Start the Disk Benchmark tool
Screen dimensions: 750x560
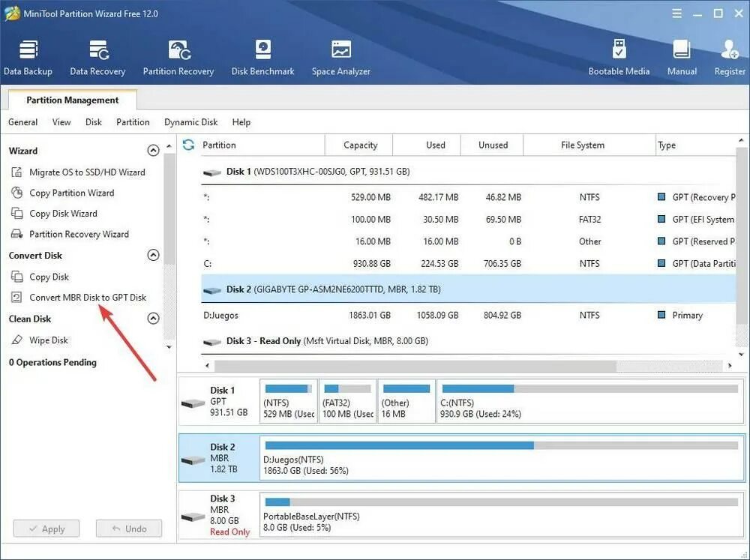(262, 58)
